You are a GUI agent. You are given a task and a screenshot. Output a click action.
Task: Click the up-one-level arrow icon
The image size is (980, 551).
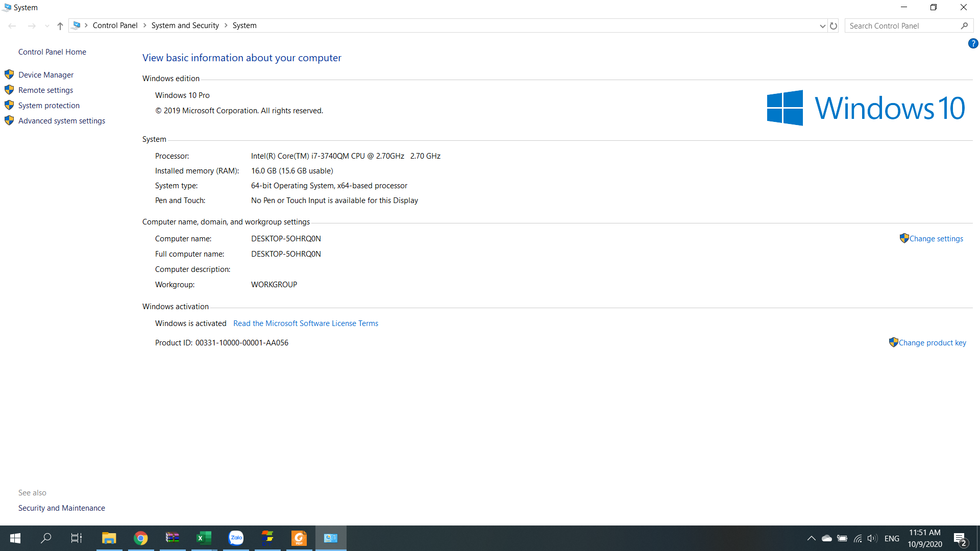(x=60, y=26)
